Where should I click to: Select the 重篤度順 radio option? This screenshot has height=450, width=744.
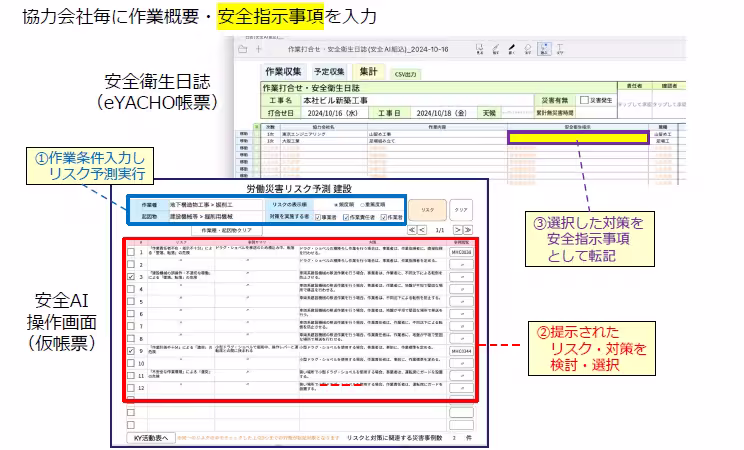pos(362,205)
